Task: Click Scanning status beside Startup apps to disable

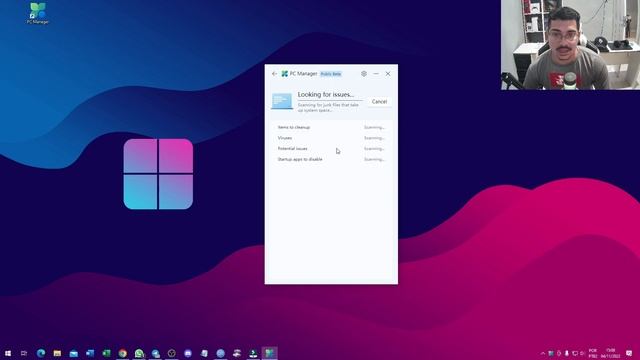Action: [x=374, y=159]
